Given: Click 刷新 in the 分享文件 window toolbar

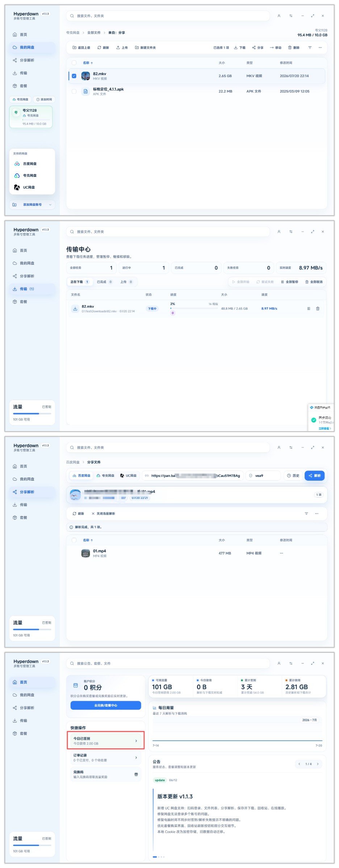Looking at the screenshot, I should (x=78, y=514).
